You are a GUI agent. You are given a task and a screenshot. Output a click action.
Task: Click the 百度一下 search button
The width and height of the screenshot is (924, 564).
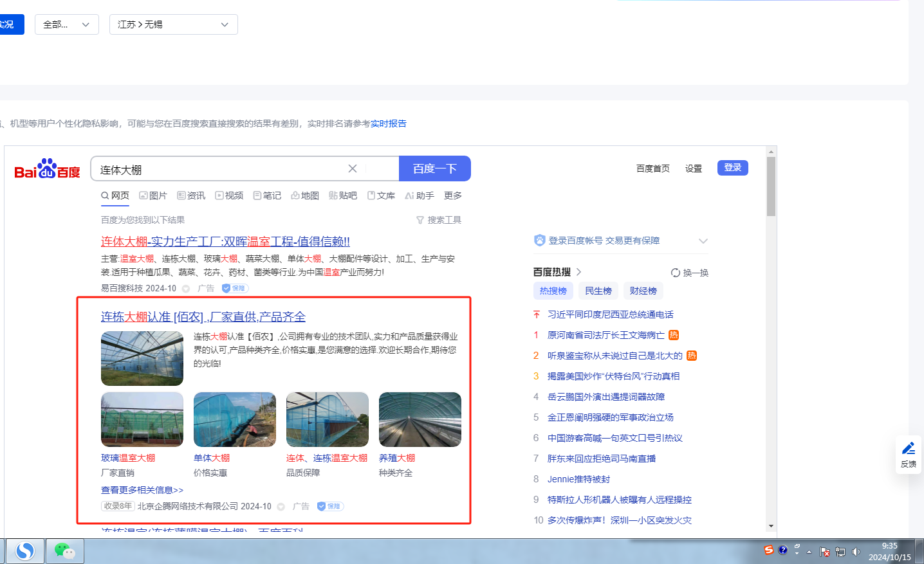[x=435, y=168]
